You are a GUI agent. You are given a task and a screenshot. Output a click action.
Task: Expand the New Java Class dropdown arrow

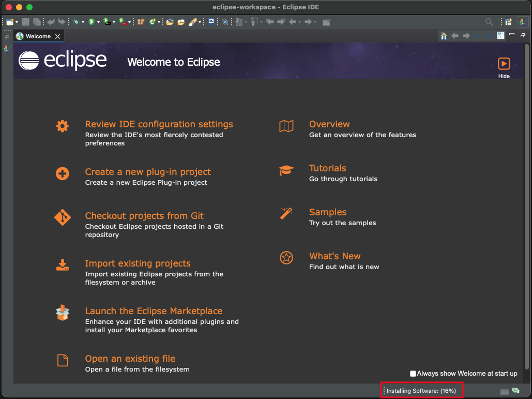pyautogui.click(x=159, y=22)
